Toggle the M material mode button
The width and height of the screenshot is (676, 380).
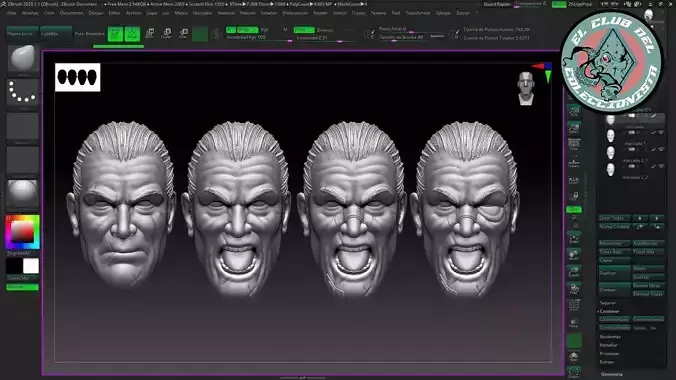285,30
